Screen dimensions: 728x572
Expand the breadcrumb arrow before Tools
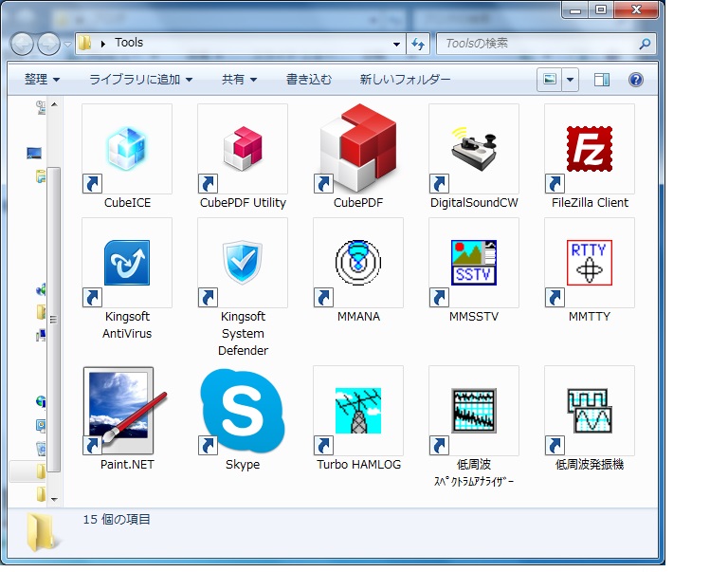pos(103,44)
